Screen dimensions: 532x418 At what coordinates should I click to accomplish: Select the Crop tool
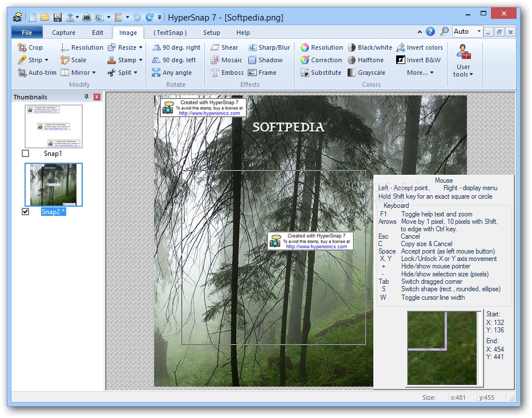pyautogui.click(x=30, y=47)
